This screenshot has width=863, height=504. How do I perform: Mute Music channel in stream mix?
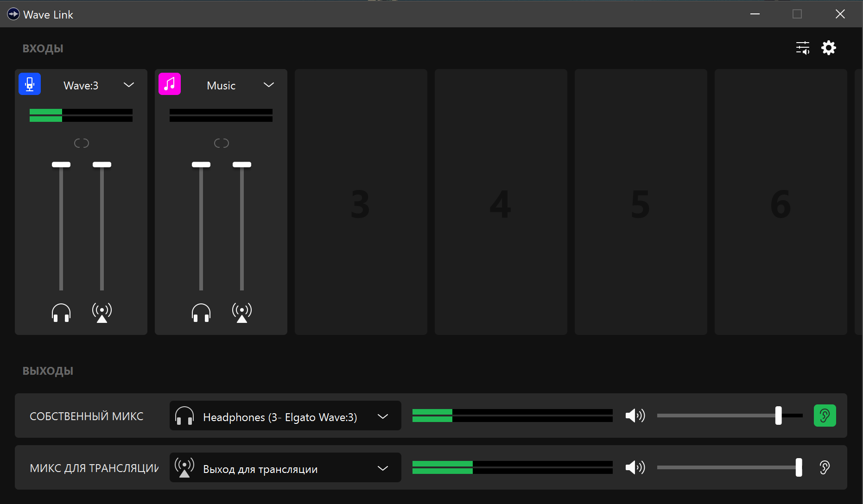tap(242, 313)
